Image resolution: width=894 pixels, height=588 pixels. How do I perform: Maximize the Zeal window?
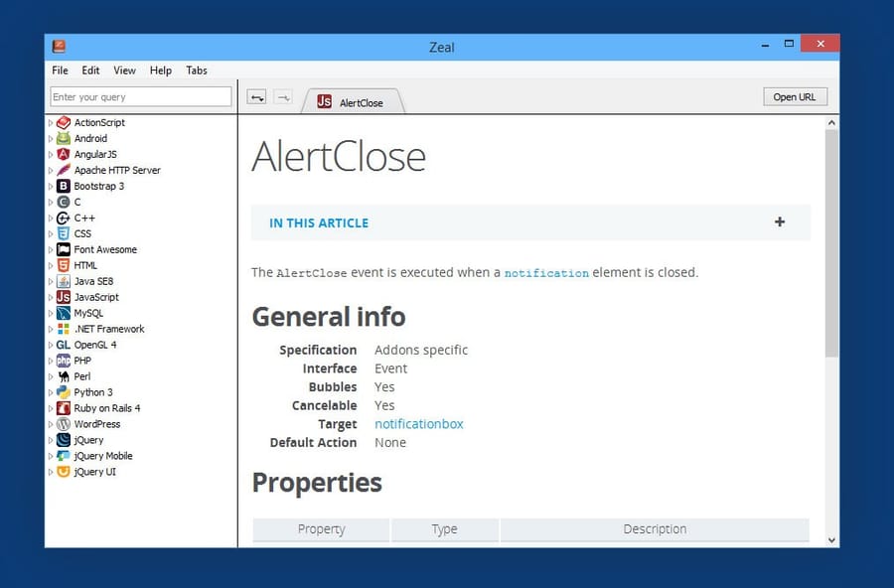pos(789,44)
